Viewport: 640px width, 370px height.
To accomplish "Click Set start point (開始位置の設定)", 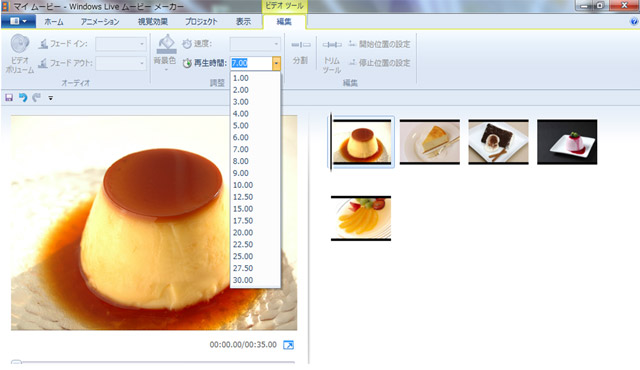I will point(379,44).
